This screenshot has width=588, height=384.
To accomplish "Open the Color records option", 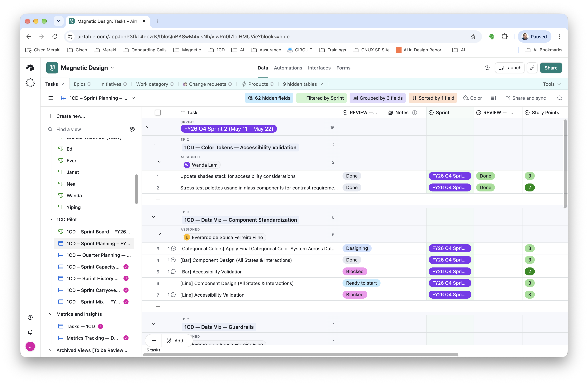I will [x=472, y=98].
